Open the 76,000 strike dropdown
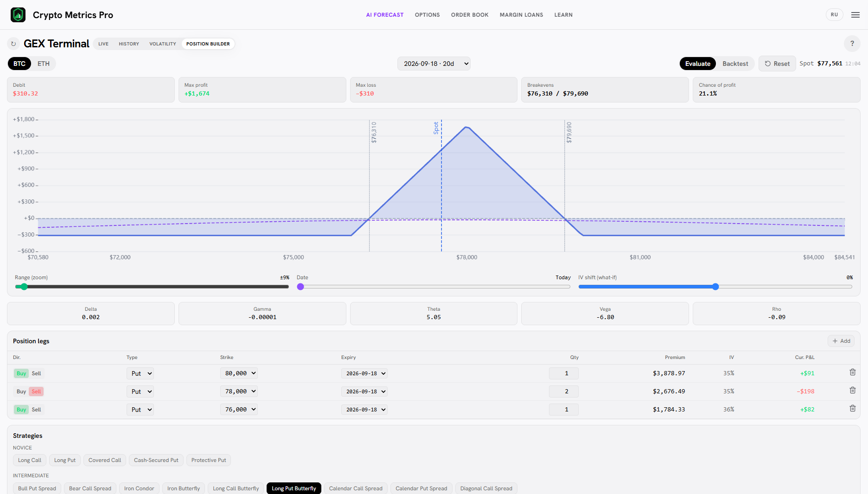The height and width of the screenshot is (494, 868). (239, 409)
